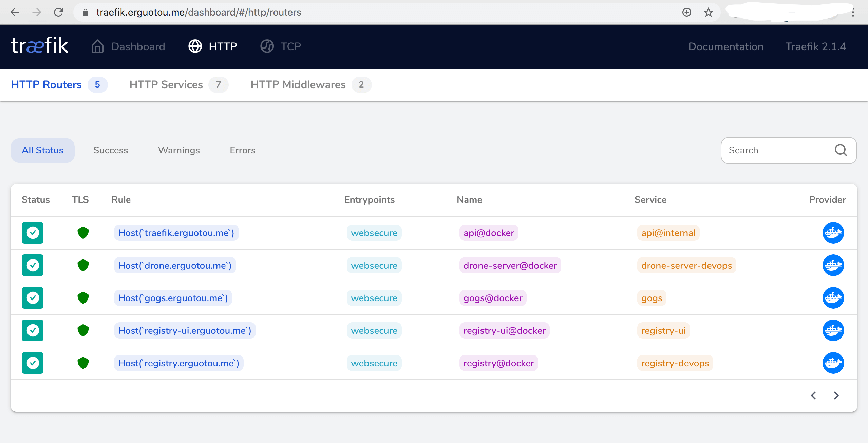
Task: Click the api@internal service tag
Action: 668,233
